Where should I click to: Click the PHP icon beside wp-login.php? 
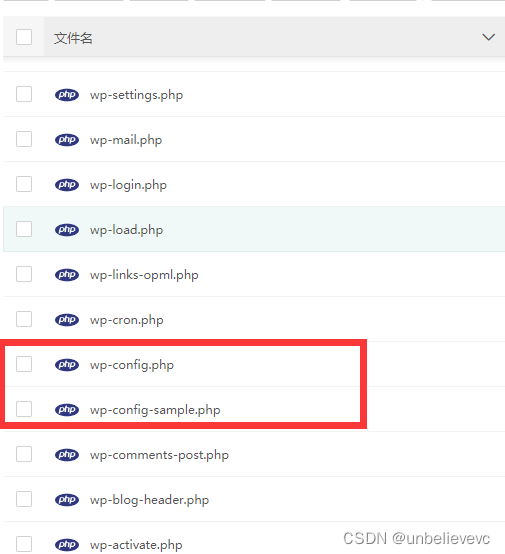pos(67,185)
